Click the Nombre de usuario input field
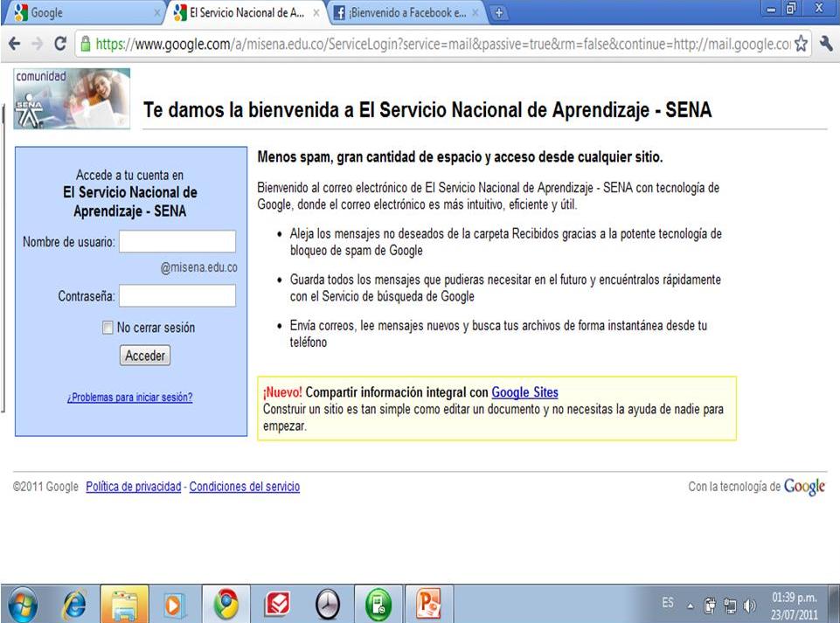Screen dimensions: 840x623 pyautogui.click(x=177, y=241)
